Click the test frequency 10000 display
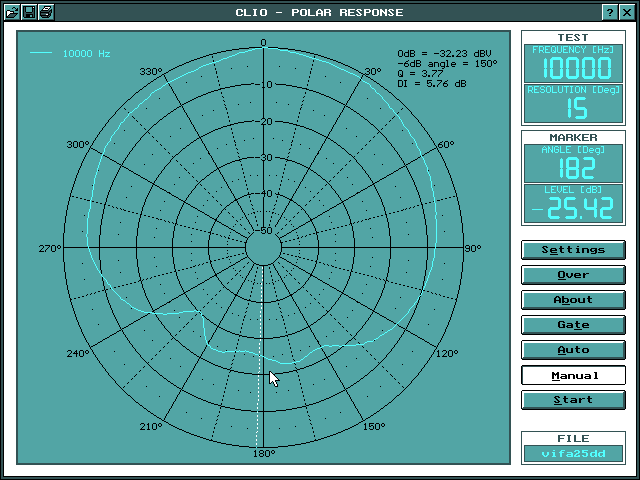Viewport: 640px width, 480px height. (573, 68)
